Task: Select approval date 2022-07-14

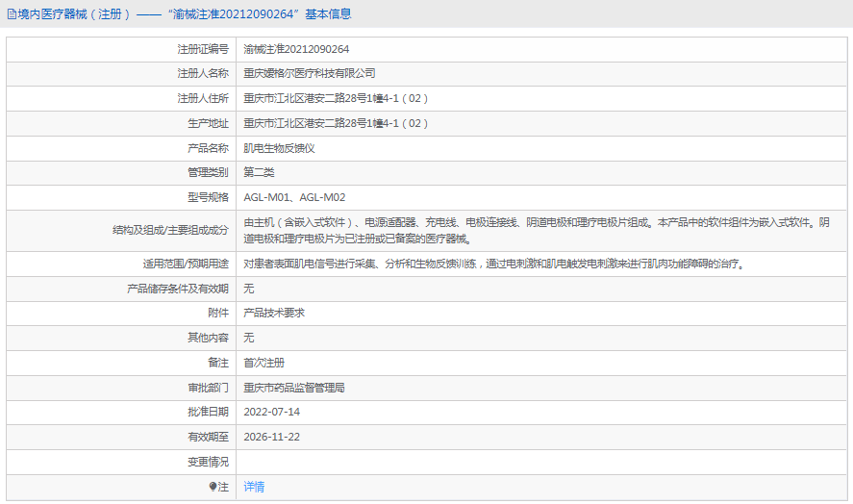Action: click(x=271, y=412)
